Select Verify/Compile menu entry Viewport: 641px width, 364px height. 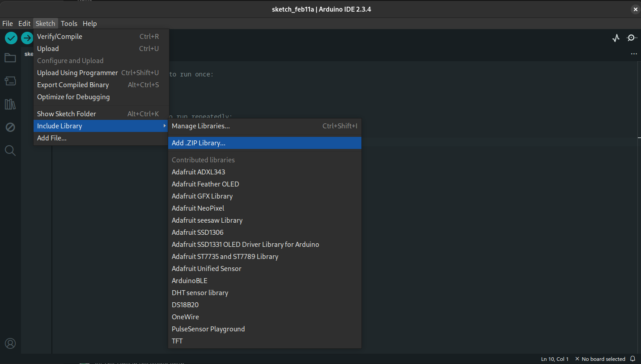tap(102, 37)
